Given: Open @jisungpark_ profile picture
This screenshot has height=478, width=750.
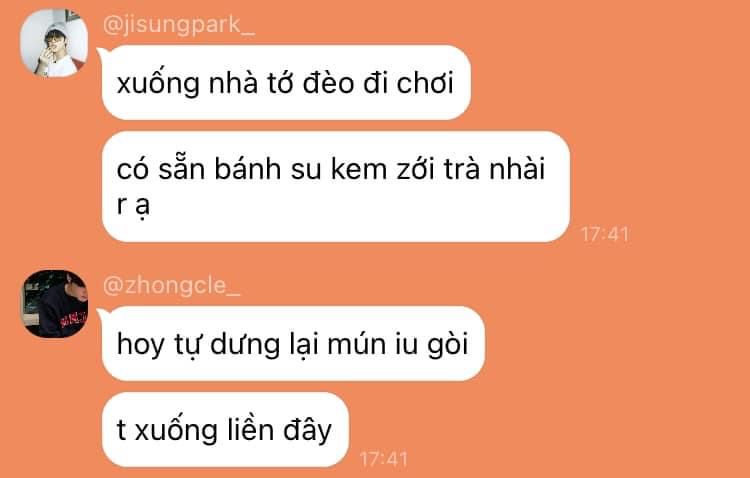Looking at the screenshot, I should click(x=54, y=43).
